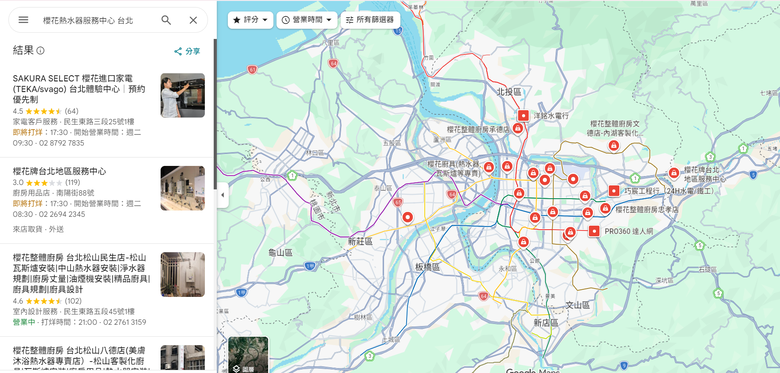Collapse the side panel with the arrow tab
Viewport: 780px width, 373px height.
(222, 195)
